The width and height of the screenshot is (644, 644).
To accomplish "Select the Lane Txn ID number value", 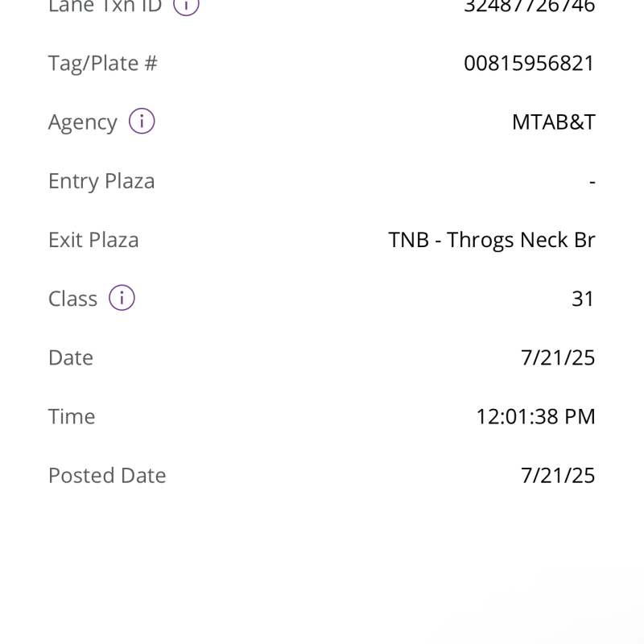I will 529,6.
